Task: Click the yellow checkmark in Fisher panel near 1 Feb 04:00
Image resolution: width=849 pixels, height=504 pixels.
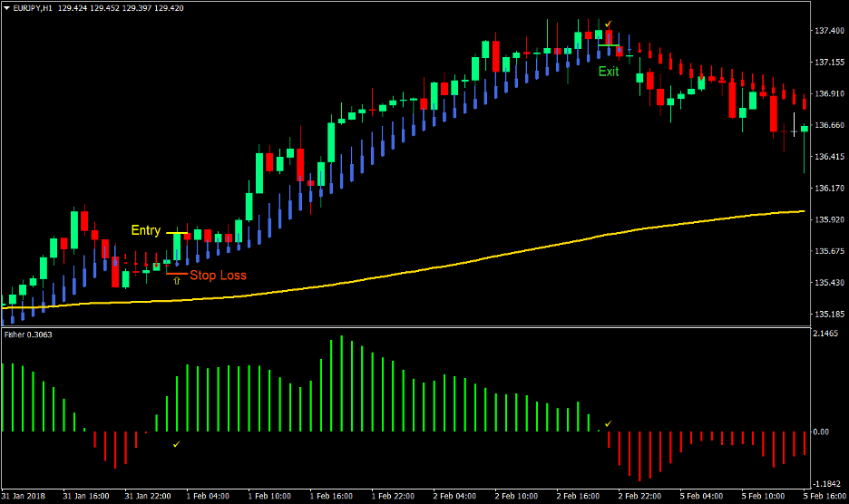Action: coord(177,444)
